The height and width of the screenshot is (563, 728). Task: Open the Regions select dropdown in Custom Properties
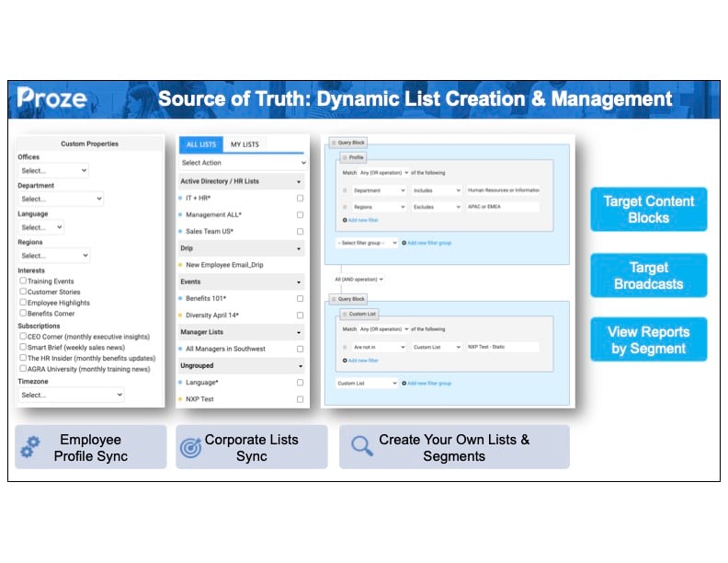point(54,256)
